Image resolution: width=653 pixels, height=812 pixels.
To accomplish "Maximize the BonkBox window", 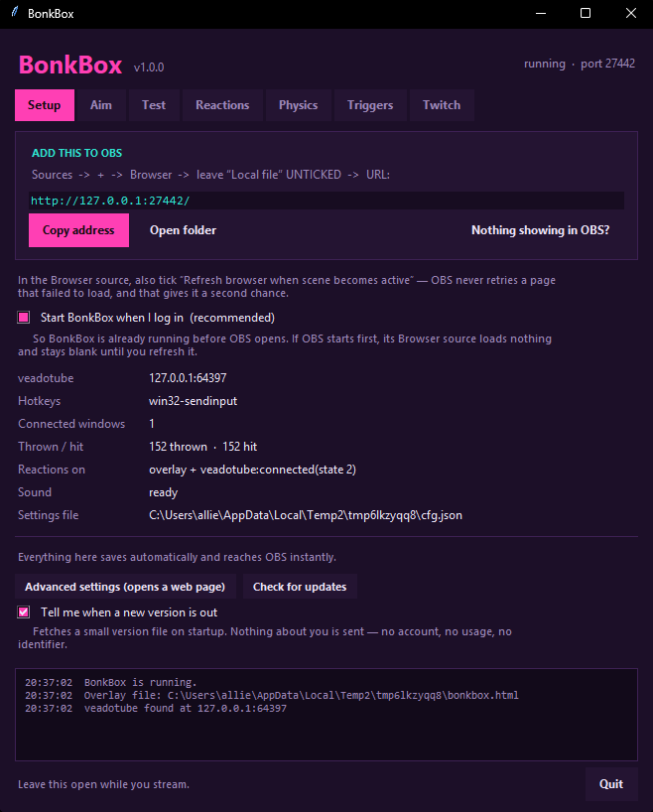I will 586,14.
